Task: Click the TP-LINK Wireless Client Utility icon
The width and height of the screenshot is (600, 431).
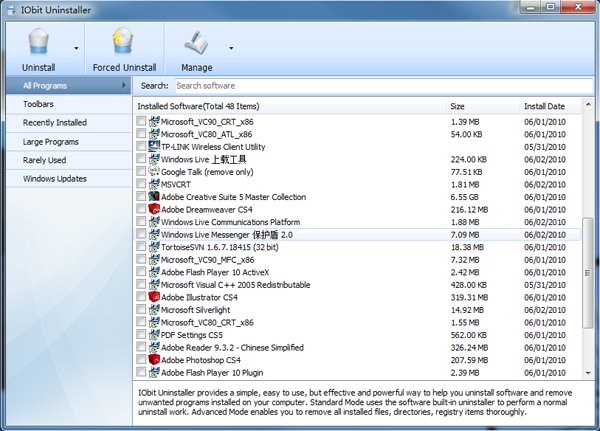Action: point(154,147)
